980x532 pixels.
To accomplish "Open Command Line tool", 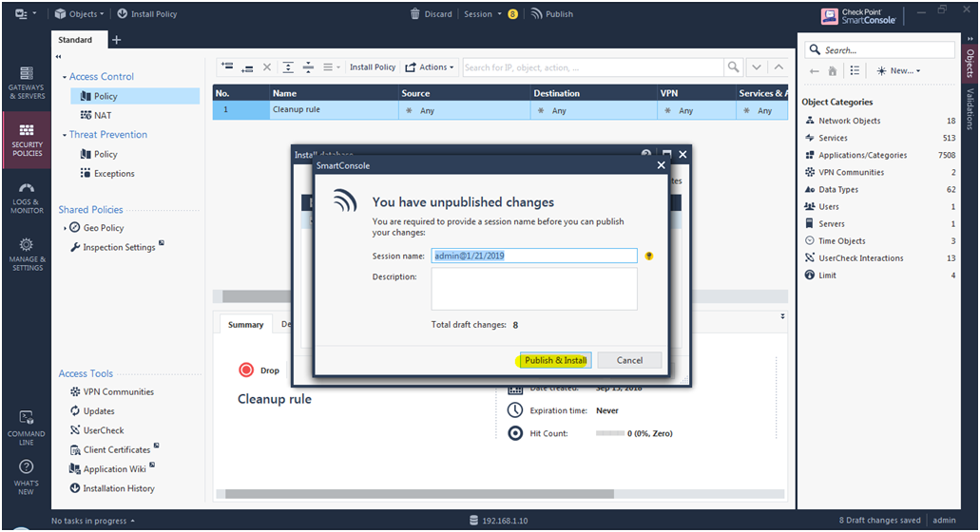I will tap(27, 428).
